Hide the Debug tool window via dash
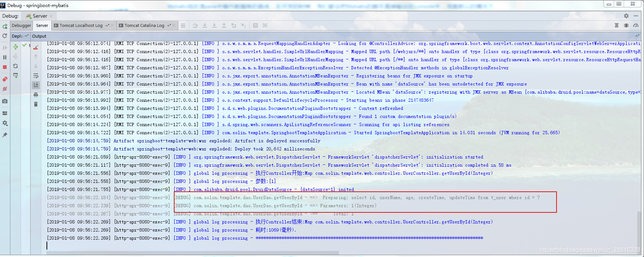 [x=636, y=16]
